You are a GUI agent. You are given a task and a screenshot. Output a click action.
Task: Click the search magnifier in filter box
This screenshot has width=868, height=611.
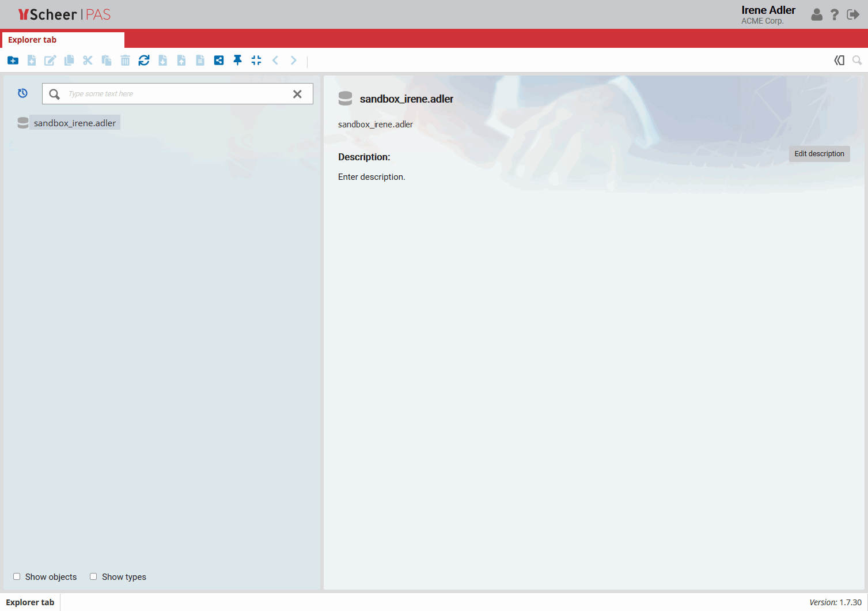54,94
